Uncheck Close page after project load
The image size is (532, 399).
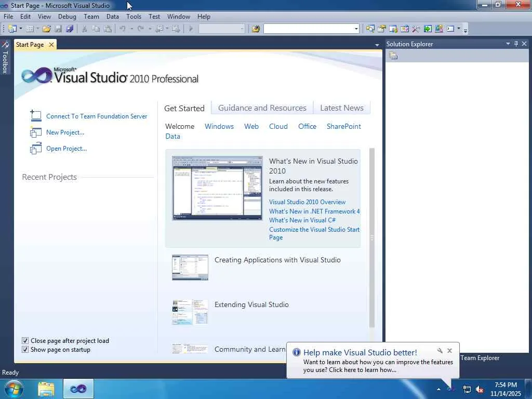pos(25,341)
